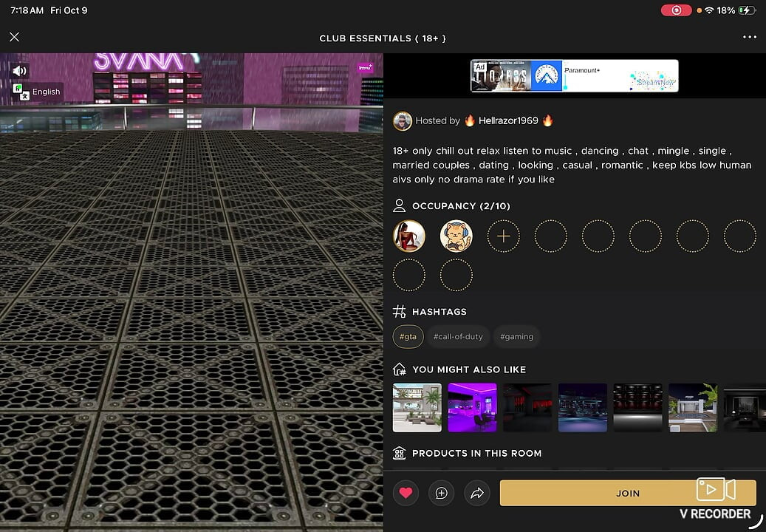Tap the 7:18 AM clock in status bar
Viewport: 766px width, 532px height.
pos(27,10)
